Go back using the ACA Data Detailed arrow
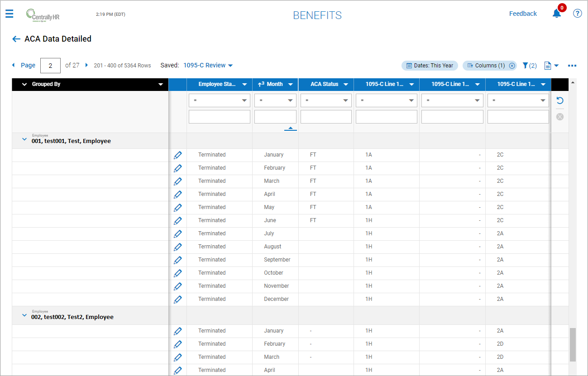 (16, 39)
